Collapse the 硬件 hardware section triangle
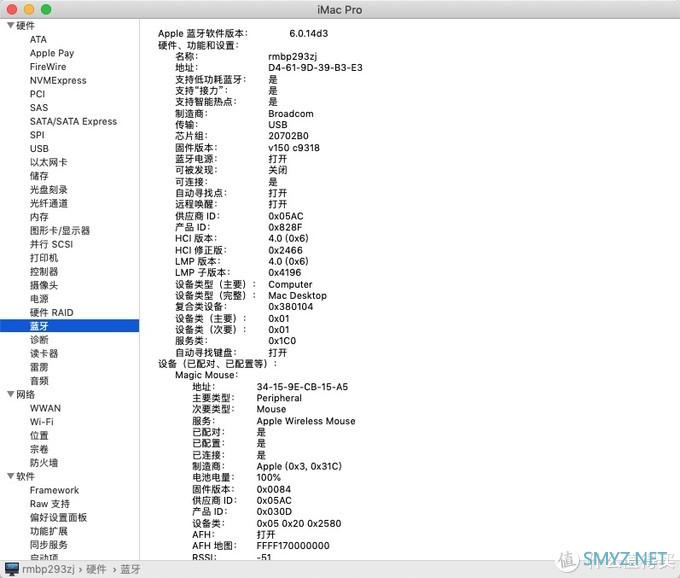This screenshot has height=578, width=680. click(11, 26)
